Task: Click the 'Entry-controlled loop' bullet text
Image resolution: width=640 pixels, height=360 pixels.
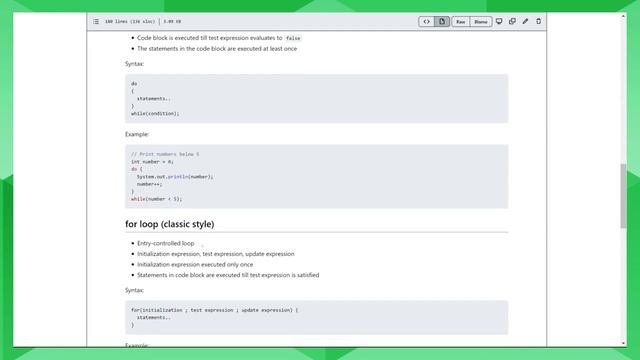Action: tap(166, 243)
